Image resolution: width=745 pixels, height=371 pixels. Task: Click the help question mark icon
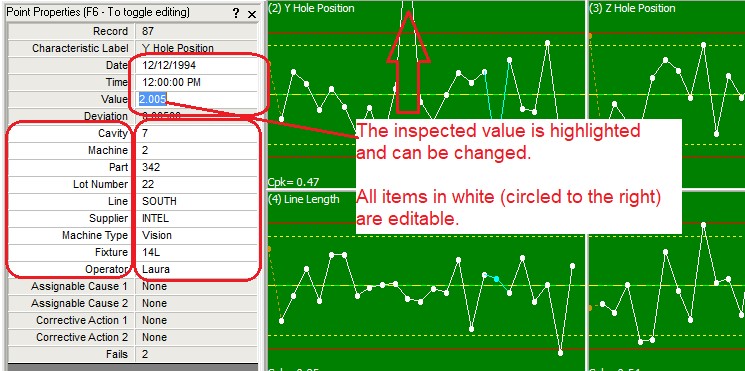click(x=236, y=14)
